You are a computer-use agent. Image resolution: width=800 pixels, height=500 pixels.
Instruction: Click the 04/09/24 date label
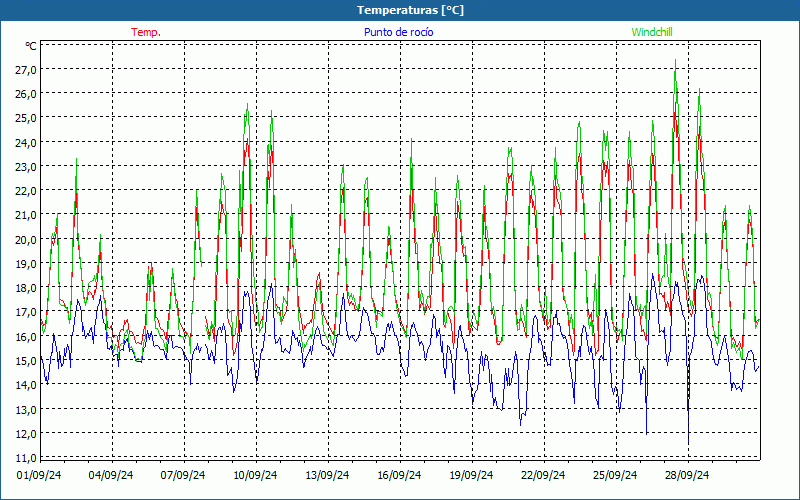click(x=111, y=475)
